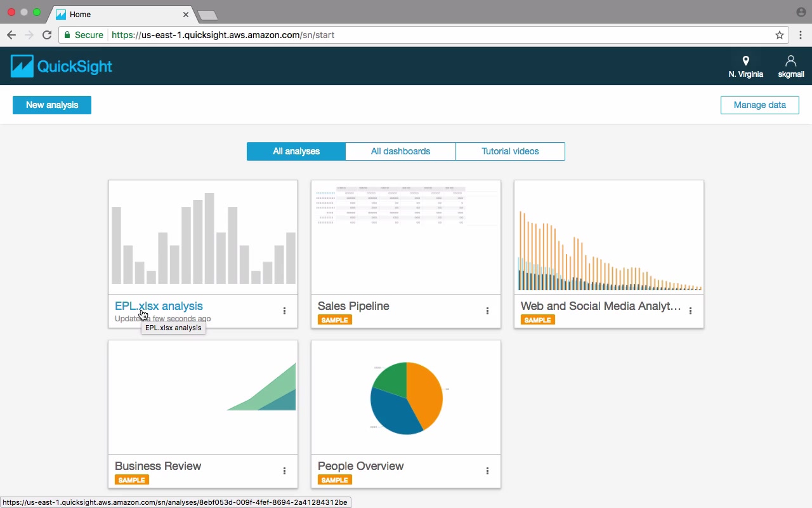Viewport: 812px width, 508px height.
Task: Open the People Overview pie chart thumbnail
Action: pos(406,398)
